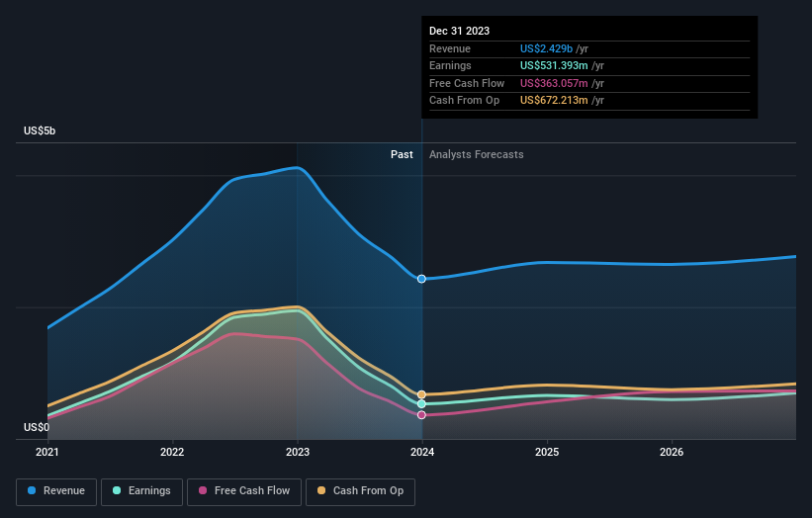This screenshot has width=812, height=518.
Task: Select the pink Free Cash Flow data point
Action: [421, 415]
